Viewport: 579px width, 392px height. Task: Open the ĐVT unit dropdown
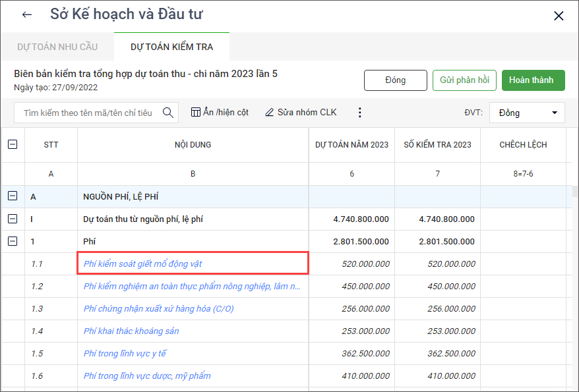tap(526, 113)
